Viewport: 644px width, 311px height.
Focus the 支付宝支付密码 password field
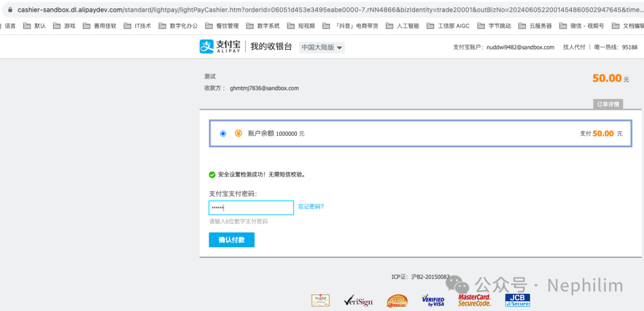251,207
